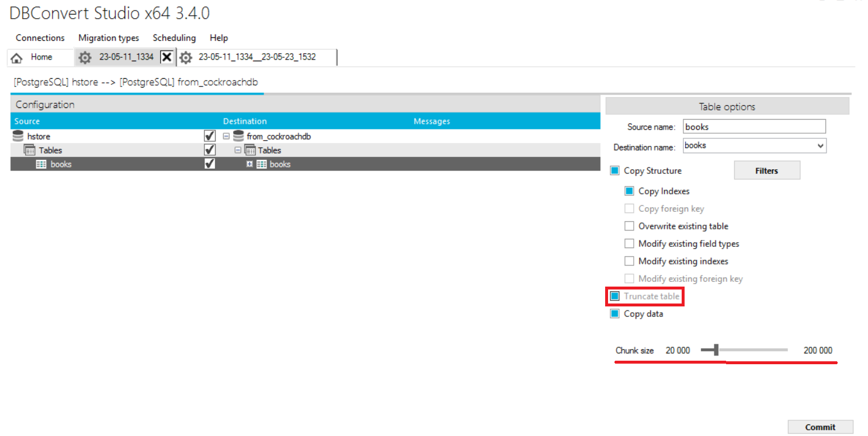Click the Home tab house icon
Screen dimensions: 868x436
click(17, 58)
